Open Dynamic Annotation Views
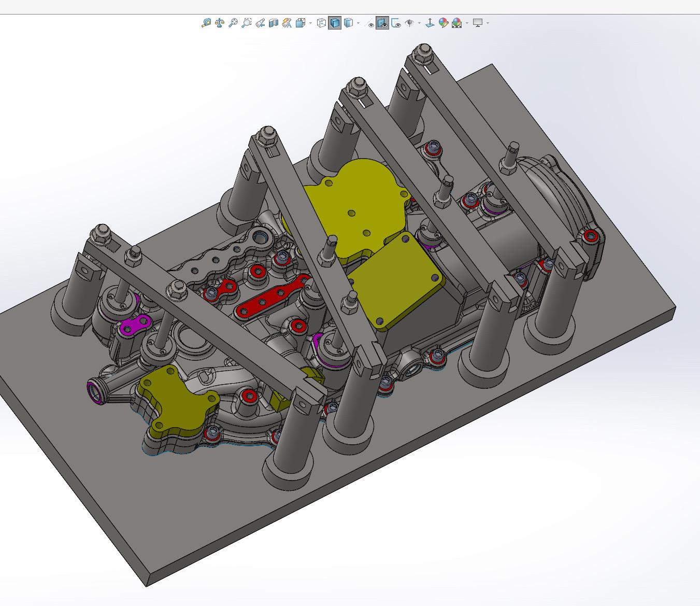This screenshot has width=700, height=606. point(287,23)
